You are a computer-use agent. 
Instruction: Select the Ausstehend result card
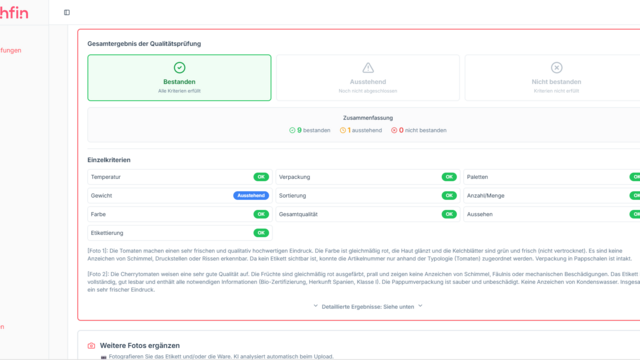tap(368, 78)
